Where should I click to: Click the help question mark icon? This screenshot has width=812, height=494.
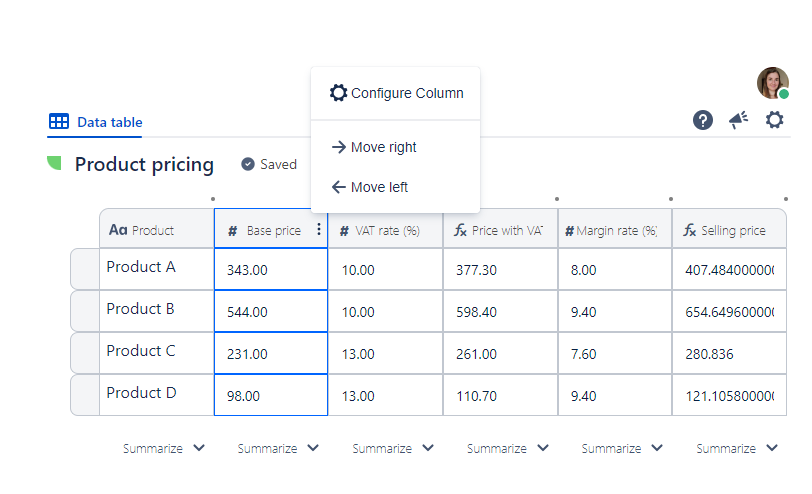click(703, 120)
